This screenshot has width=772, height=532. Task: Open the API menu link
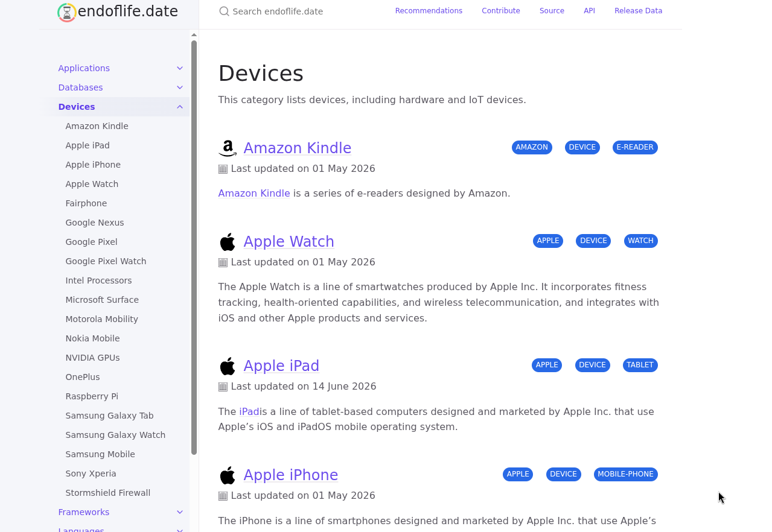(589, 11)
